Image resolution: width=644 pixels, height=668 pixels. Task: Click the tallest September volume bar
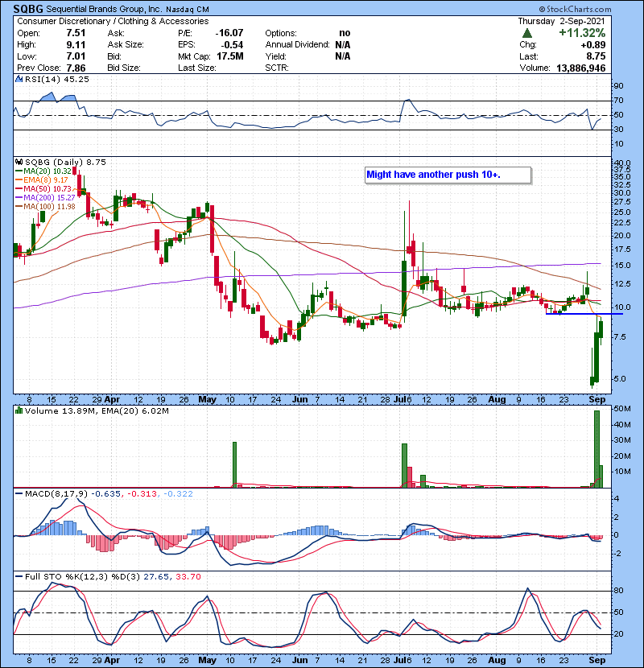[x=597, y=449]
